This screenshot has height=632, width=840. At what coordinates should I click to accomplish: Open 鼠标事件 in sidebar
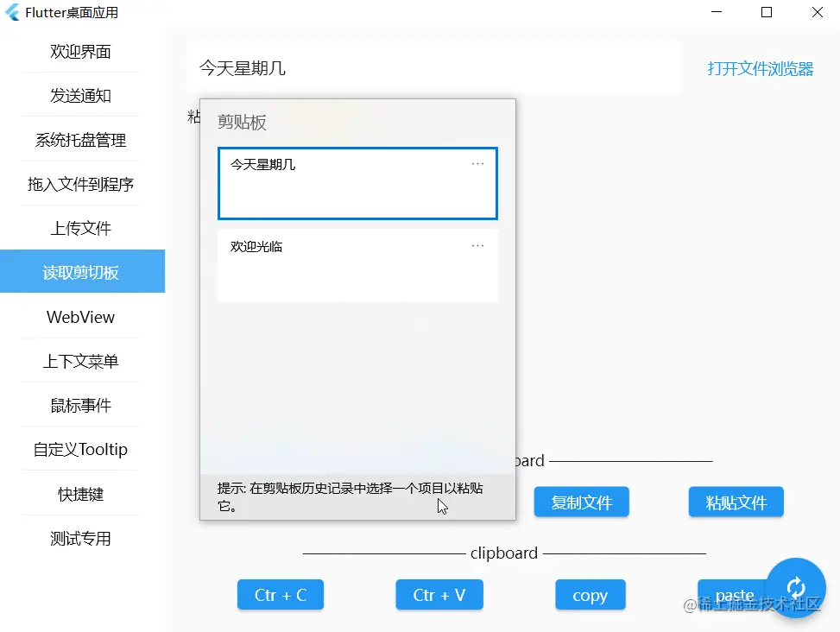tap(80, 406)
